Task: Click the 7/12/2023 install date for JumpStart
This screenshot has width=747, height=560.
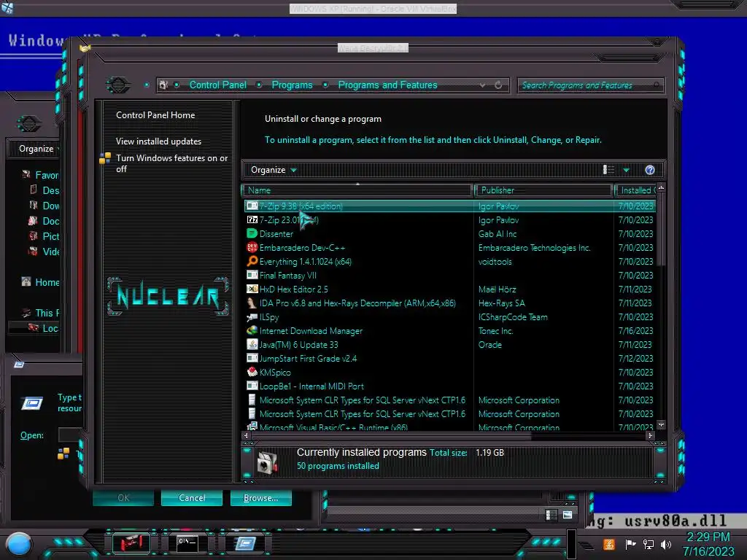Action: [x=635, y=358]
